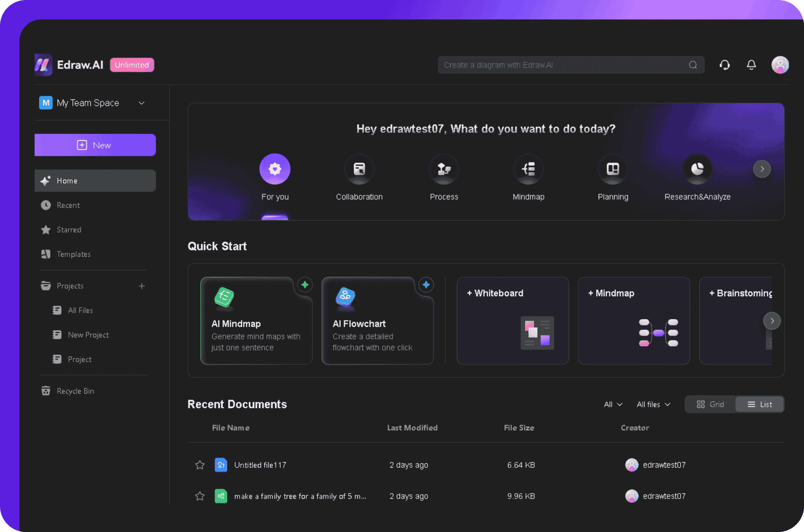Select the Process category icon
Screen dimensions: 804x532
tap(444, 169)
